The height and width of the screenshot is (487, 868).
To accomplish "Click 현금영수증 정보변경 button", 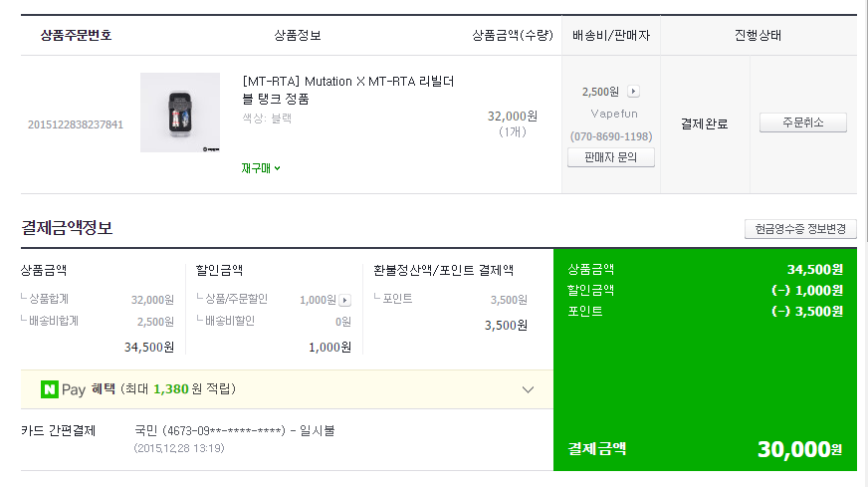I will pos(800,229).
